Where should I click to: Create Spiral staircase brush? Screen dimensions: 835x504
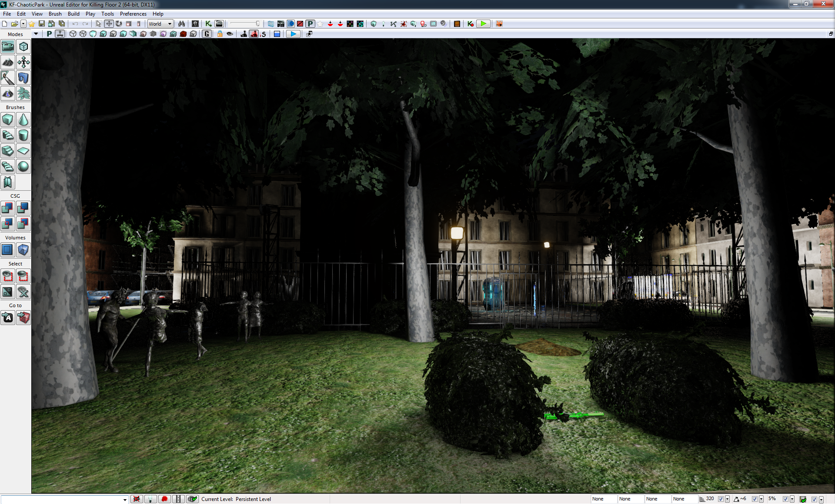pos(8,166)
